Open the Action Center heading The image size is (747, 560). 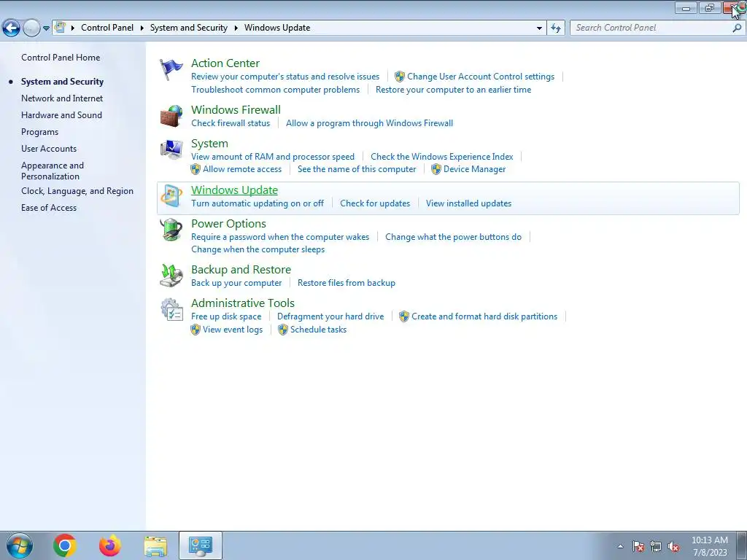pyautogui.click(x=225, y=63)
